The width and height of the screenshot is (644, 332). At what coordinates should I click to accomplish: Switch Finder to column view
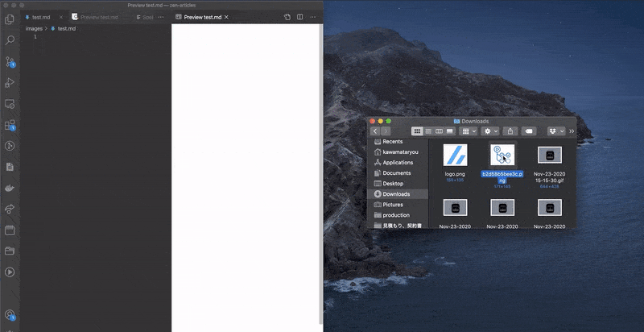point(439,131)
